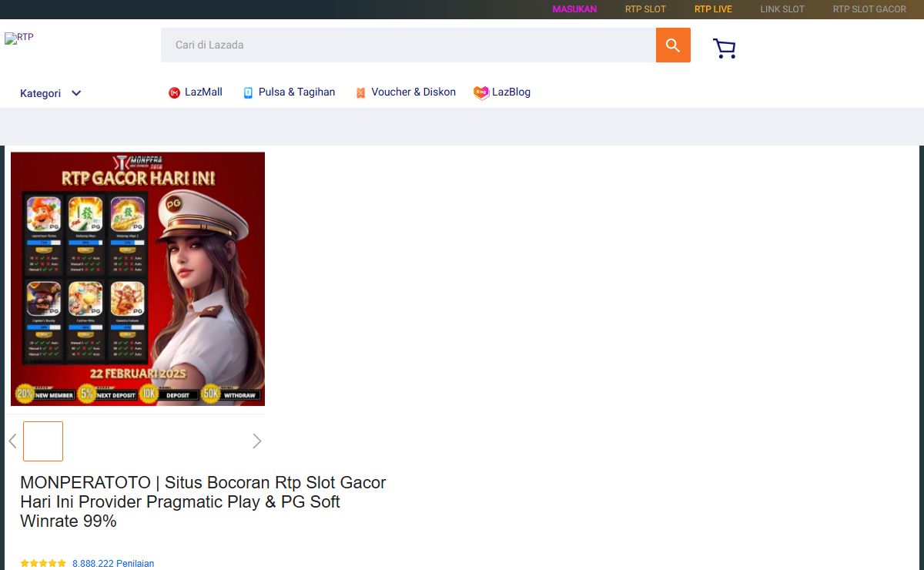This screenshot has height=570, width=924.
Task: Open RTP SLOT in the top bar
Action: pos(645,9)
